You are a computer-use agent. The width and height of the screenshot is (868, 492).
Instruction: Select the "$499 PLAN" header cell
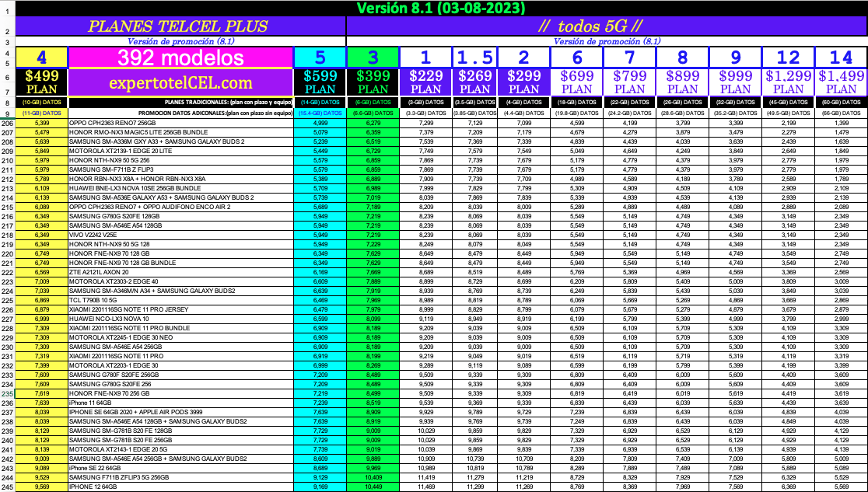point(41,82)
